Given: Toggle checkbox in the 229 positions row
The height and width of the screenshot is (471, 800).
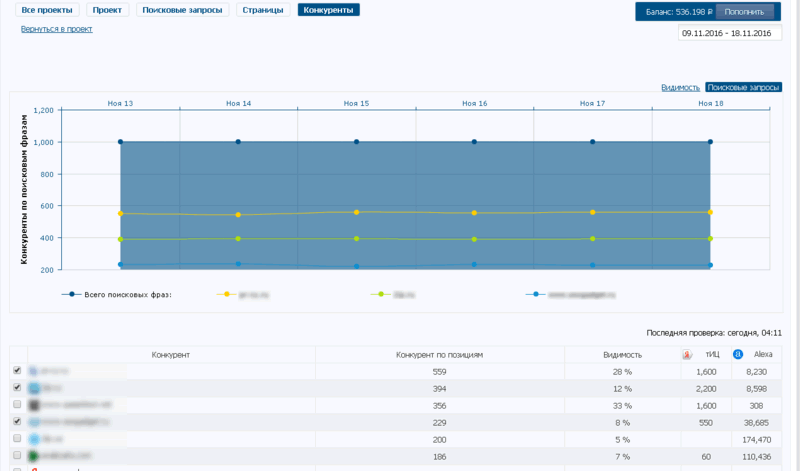Looking at the screenshot, I should pyautogui.click(x=17, y=421).
